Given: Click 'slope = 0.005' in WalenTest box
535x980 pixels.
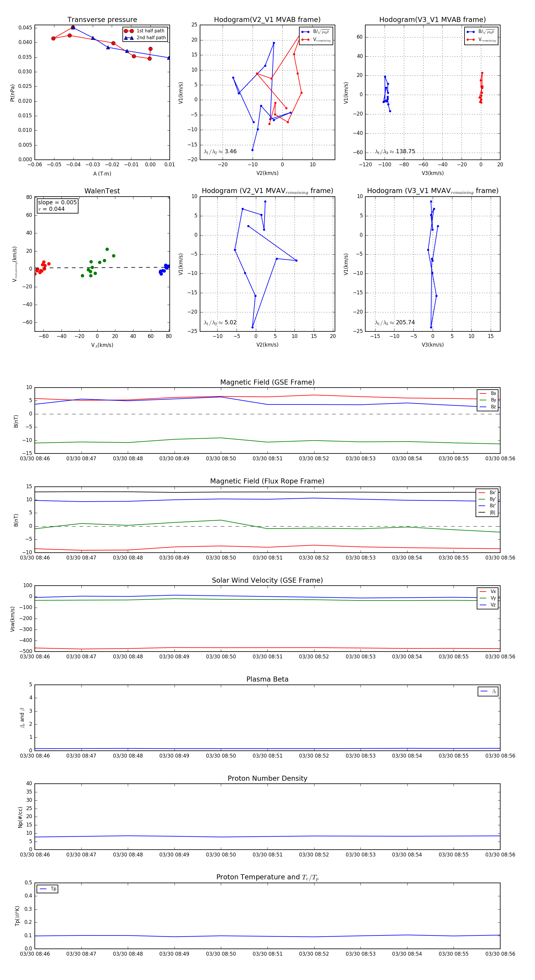Looking at the screenshot, I should (x=57, y=203).
